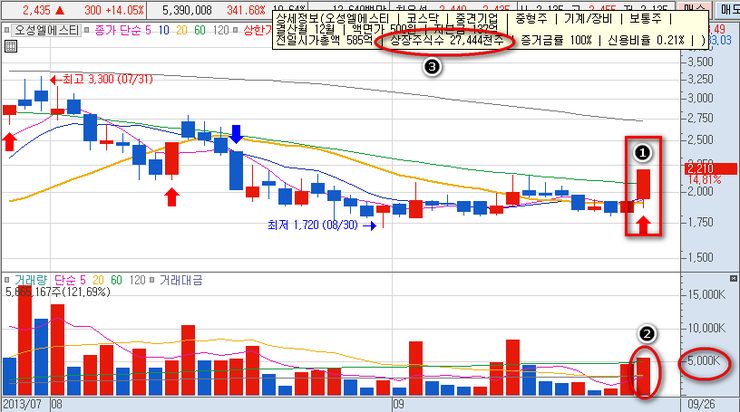Click the 2013/07 date axis label

pos(22,404)
